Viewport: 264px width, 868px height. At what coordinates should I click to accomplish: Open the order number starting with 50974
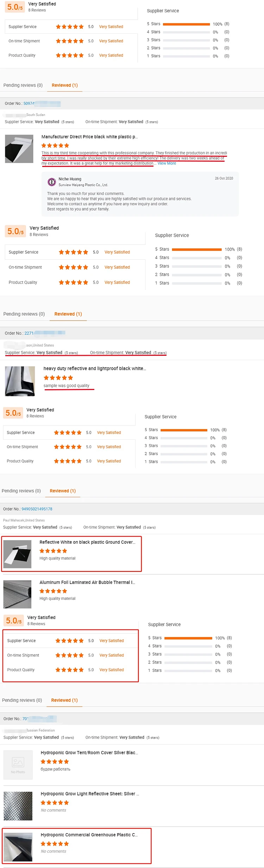click(x=29, y=104)
